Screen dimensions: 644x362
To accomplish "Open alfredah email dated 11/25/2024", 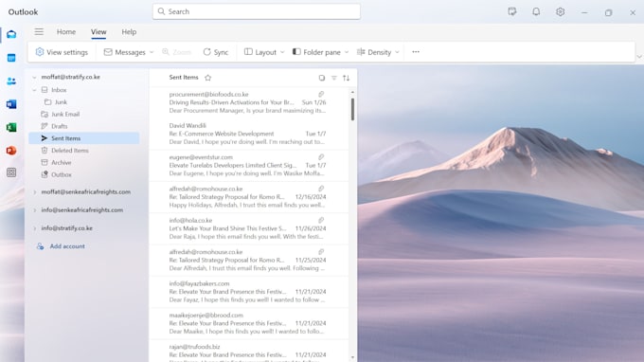I will (x=249, y=260).
